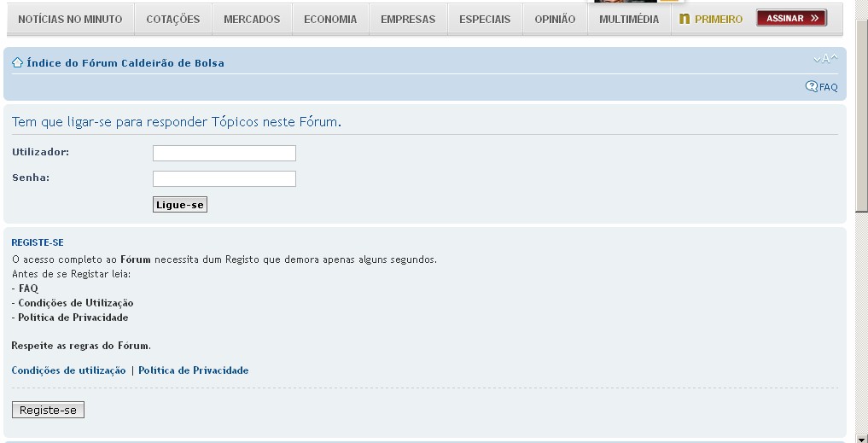
Task: Open the FAQ link in the header bar
Action: point(828,87)
